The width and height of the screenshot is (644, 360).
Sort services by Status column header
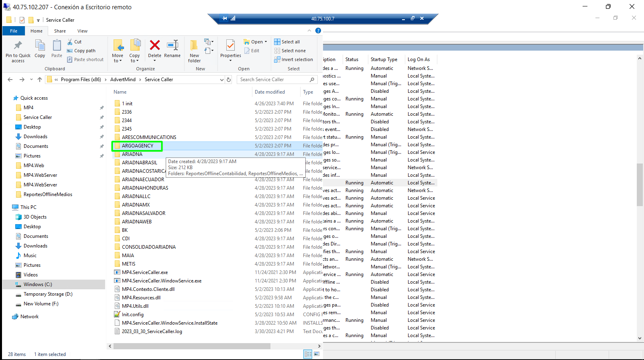352,59
